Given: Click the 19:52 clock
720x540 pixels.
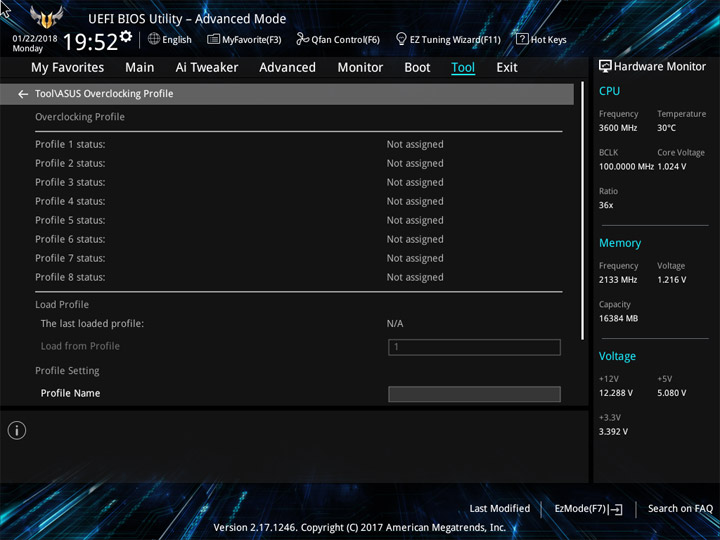Looking at the screenshot, I should tap(90, 42).
